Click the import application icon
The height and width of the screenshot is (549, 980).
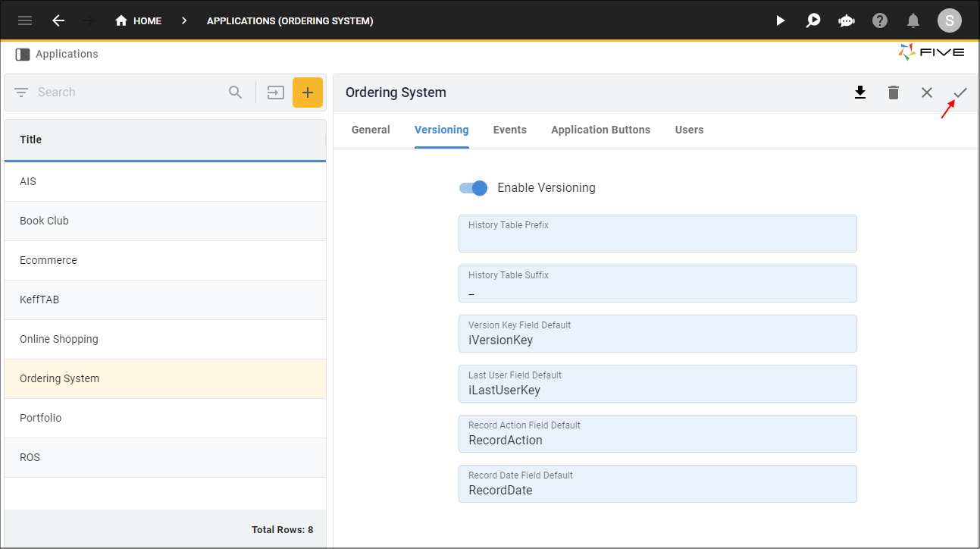tap(275, 93)
